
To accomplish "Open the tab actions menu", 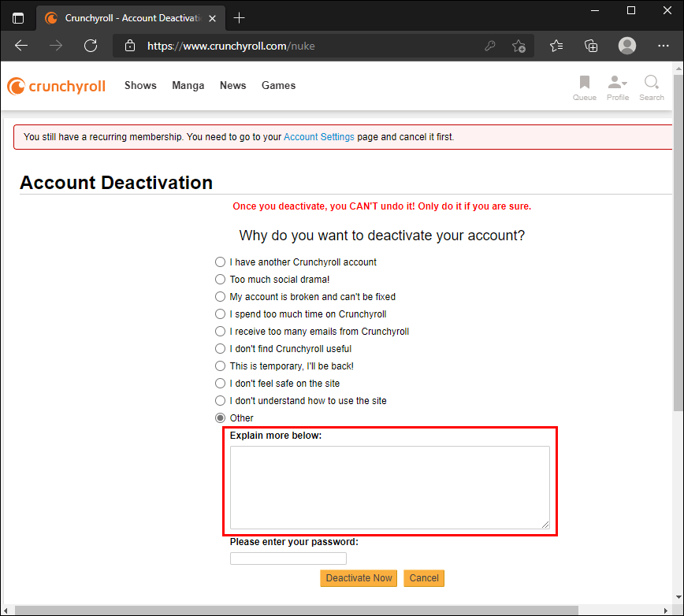I will click(x=18, y=17).
